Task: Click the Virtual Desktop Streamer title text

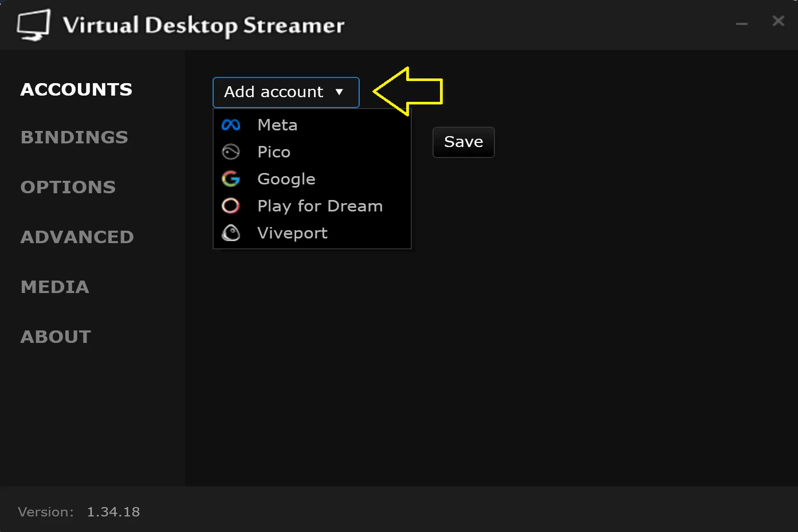Action: (204, 25)
